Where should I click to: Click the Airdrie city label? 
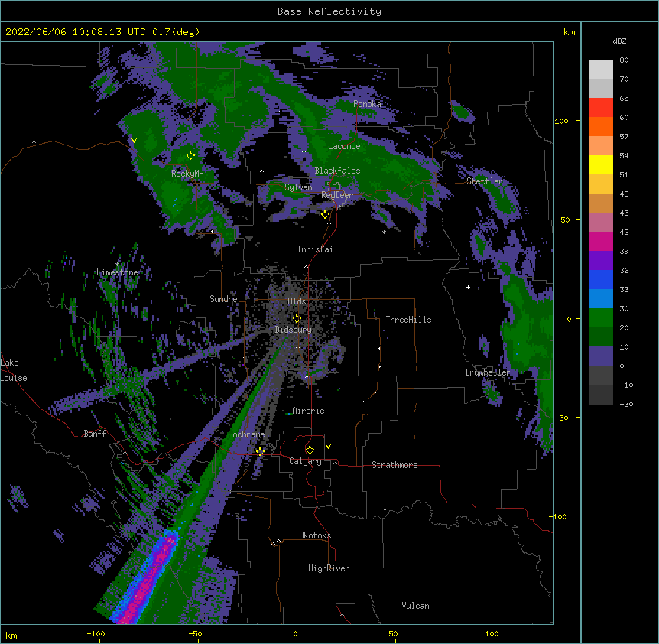[x=308, y=411]
